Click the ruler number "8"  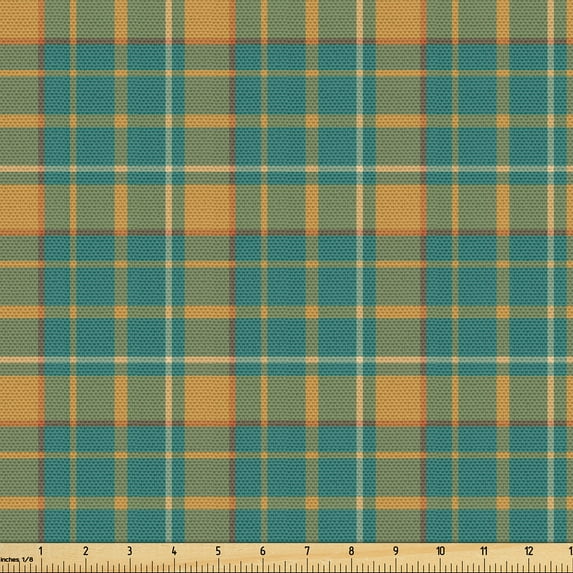352,551
